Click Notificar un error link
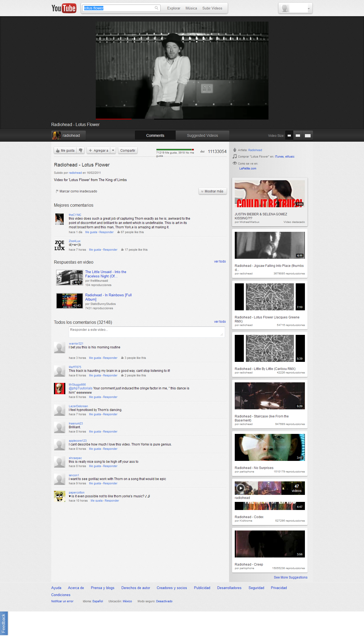The image size is (364, 636). point(62,601)
